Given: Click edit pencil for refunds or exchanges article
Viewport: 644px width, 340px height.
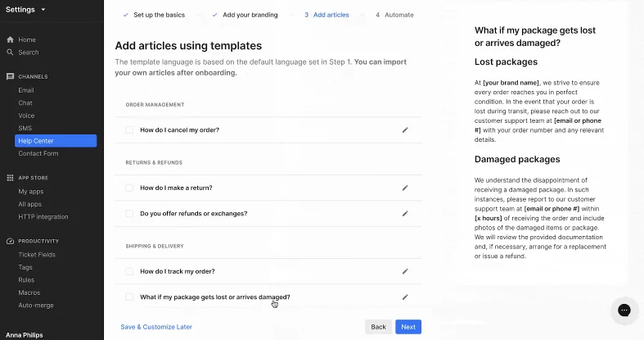Looking at the screenshot, I should click(x=405, y=213).
